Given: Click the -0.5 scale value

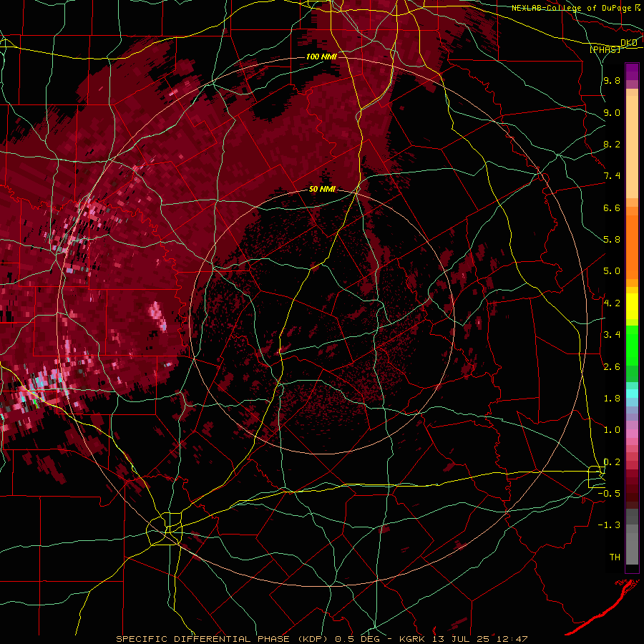Looking at the screenshot, I should coord(609,494).
